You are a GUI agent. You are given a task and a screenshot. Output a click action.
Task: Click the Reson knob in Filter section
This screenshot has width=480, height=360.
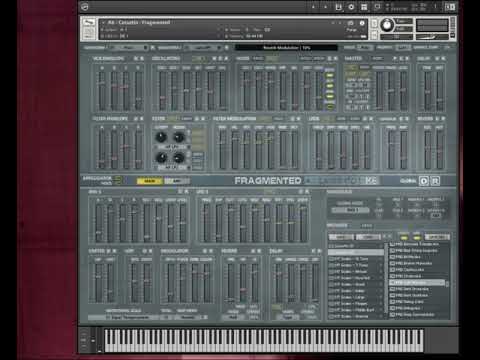(x=179, y=137)
